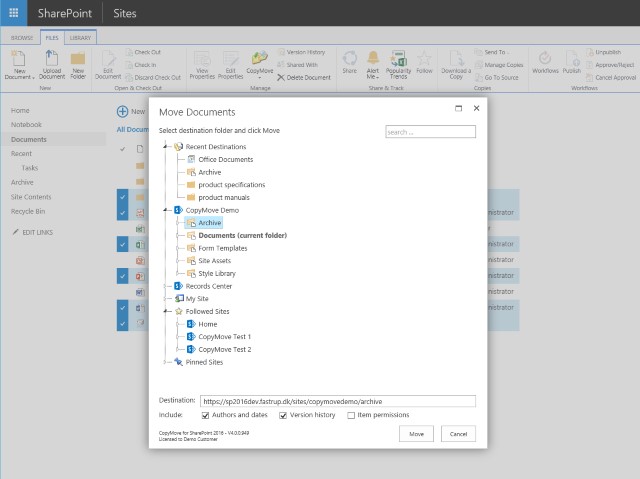Collapse the Recent Destinations tree node
640x479 pixels.
[x=165, y=146]
